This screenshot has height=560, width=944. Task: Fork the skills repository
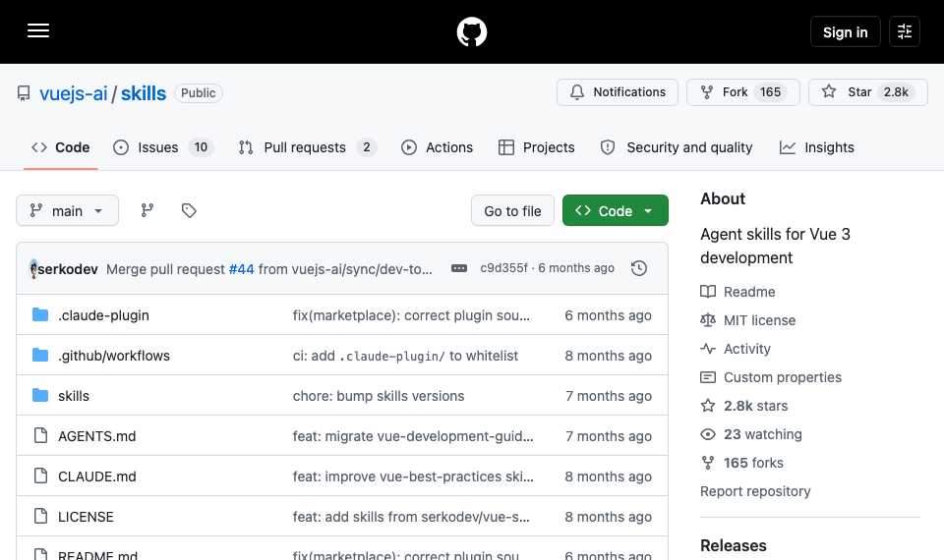[743, 92]
